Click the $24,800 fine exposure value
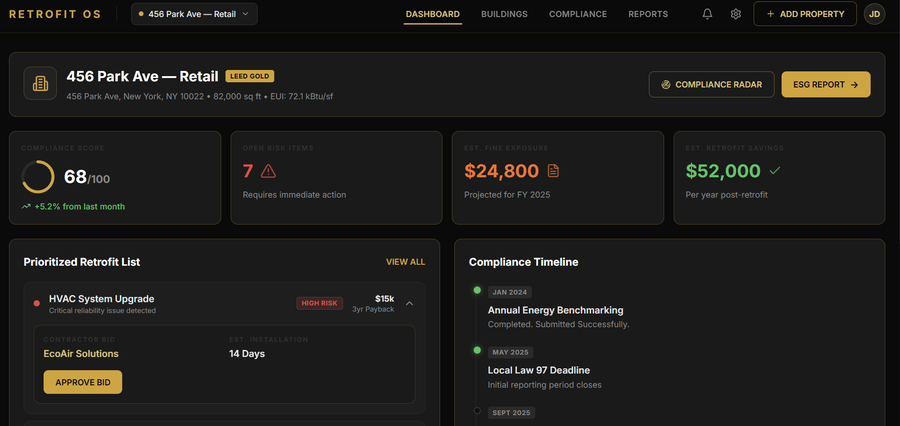 (502, 171)
